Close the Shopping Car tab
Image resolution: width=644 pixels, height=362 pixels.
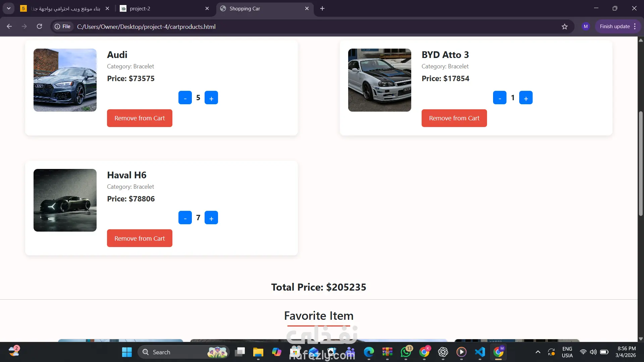(x=307, y=9)
